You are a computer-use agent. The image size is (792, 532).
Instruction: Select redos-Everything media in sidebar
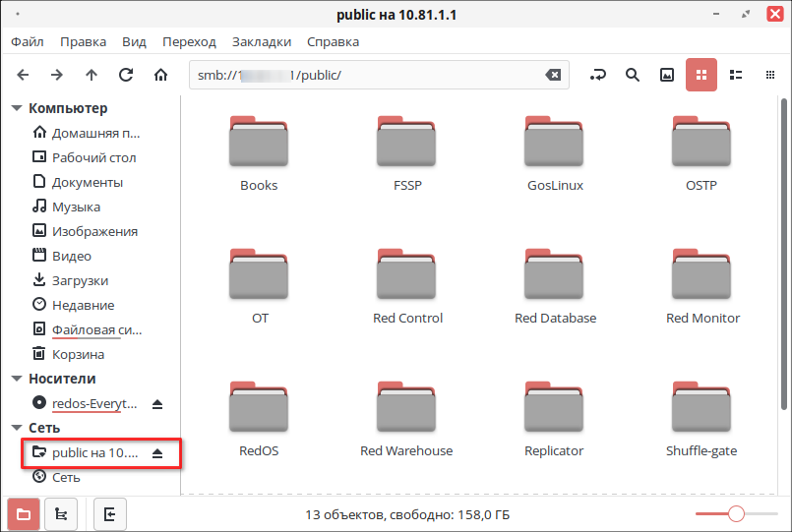(x=85, y=404)
